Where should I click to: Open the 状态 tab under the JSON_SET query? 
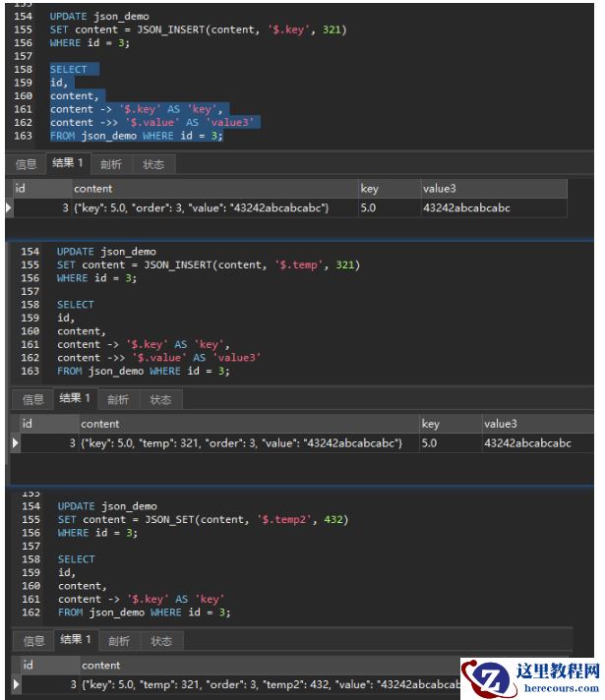tap(161, 642)
